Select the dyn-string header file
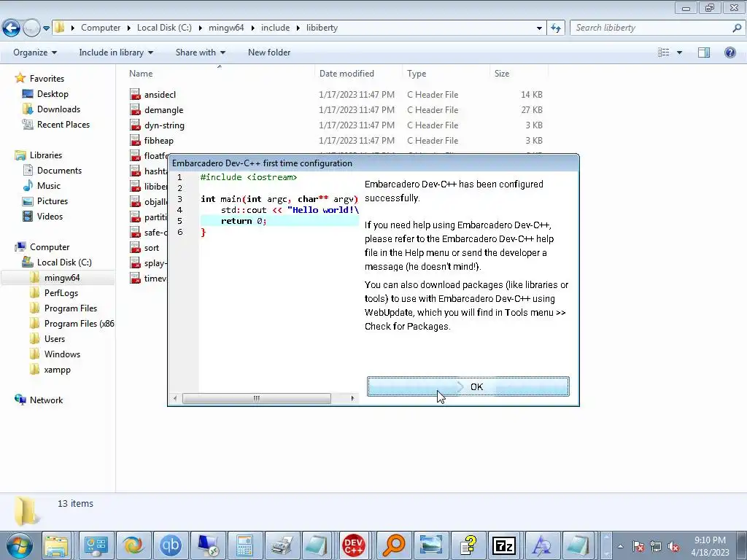Viewport: 747px width, 560px height. point(164,125)
